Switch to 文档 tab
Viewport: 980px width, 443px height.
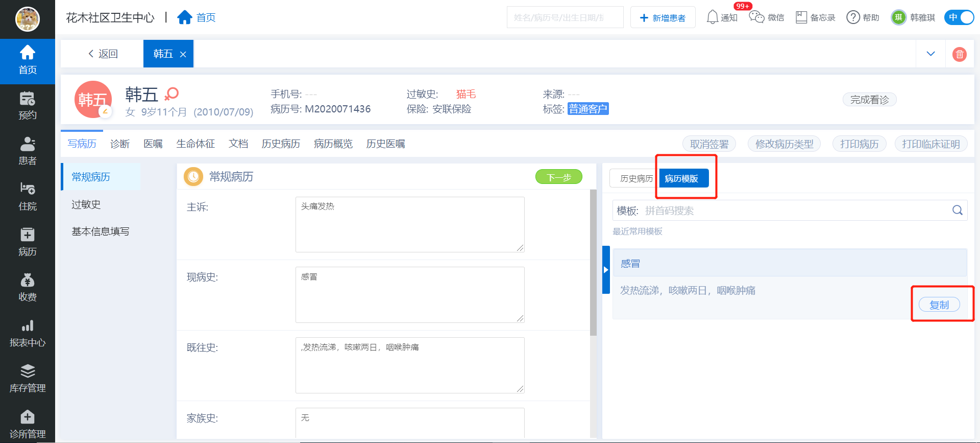[238, 144]
